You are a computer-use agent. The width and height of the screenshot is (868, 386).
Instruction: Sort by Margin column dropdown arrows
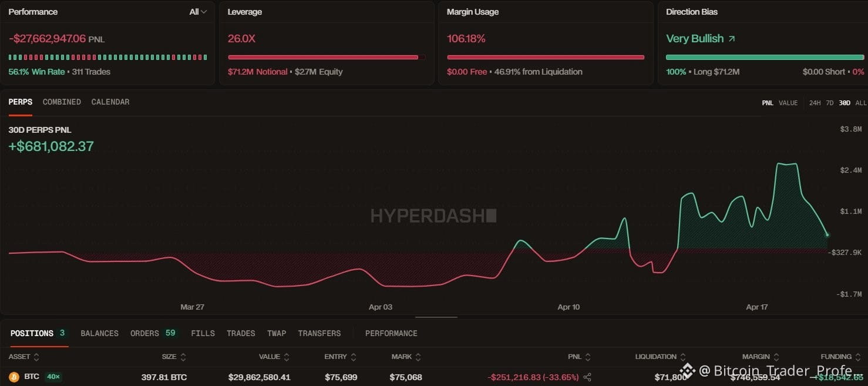[776, 357]
